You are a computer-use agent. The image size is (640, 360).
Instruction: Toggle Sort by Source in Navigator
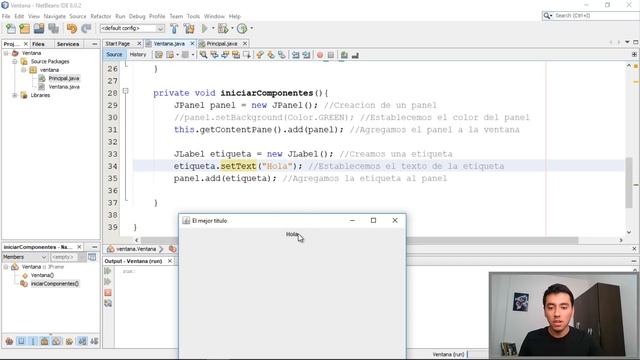(x=94, y=341)
